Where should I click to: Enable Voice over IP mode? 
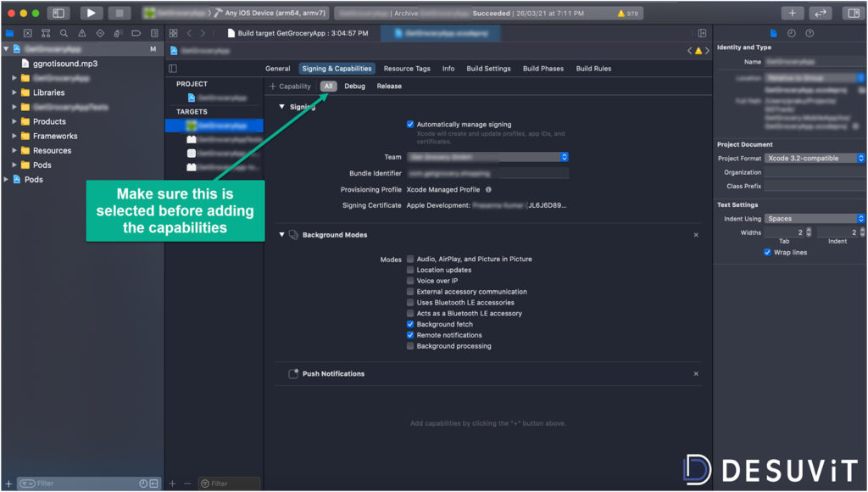(410, 281)
